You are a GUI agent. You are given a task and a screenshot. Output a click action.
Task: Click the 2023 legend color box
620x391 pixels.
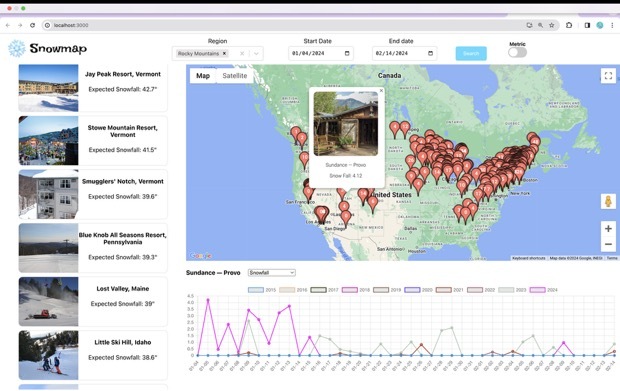pyautogui.click(x=506, y=290)
